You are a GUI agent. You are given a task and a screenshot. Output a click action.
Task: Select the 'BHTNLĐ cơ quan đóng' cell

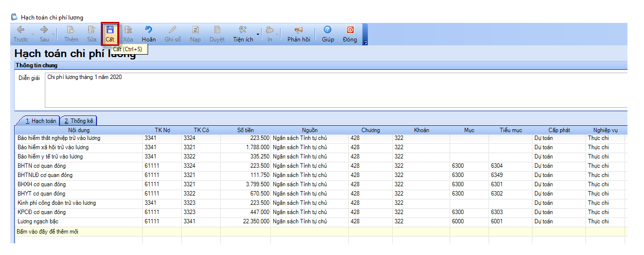pyautogui.click(x=79, y=175)
